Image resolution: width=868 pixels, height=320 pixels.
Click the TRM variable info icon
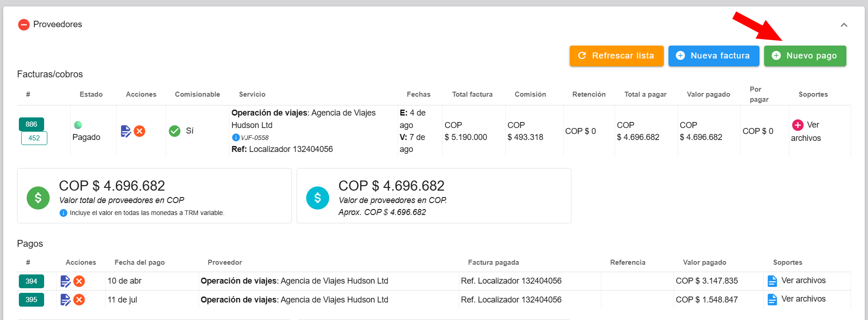pyautogui.click(x=63, y=213)
